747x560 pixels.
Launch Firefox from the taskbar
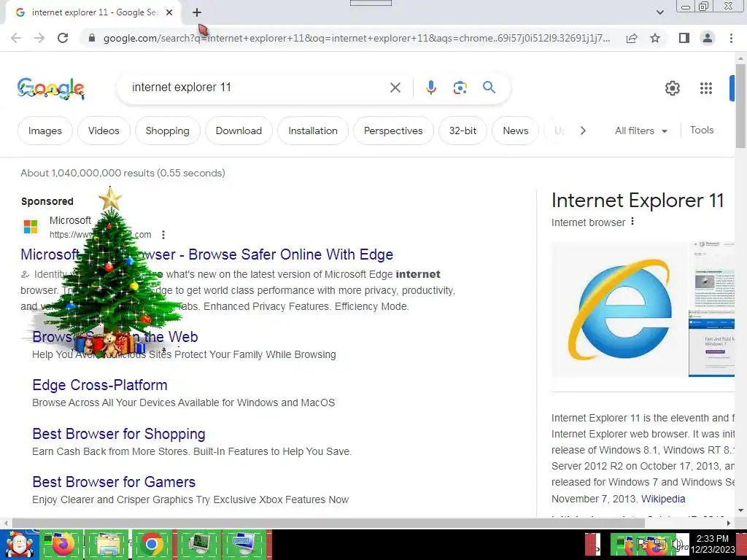click(61, 544)
